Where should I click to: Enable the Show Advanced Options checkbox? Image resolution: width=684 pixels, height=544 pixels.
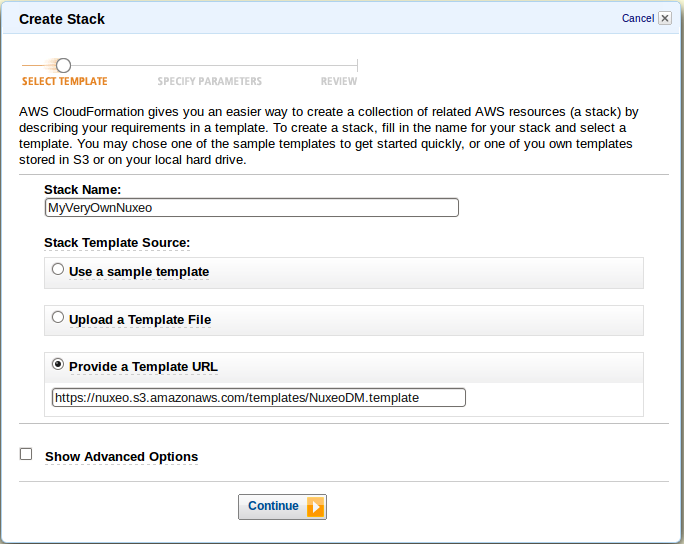click(26, 454)
